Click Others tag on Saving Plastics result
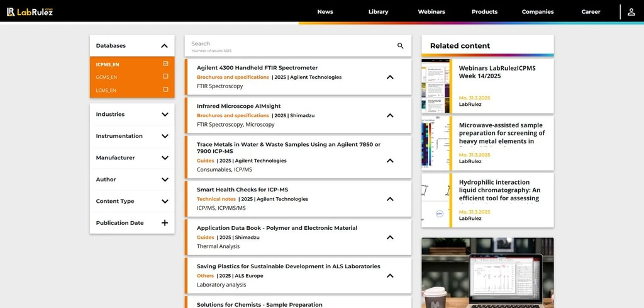644x308 pixels. 205,276
